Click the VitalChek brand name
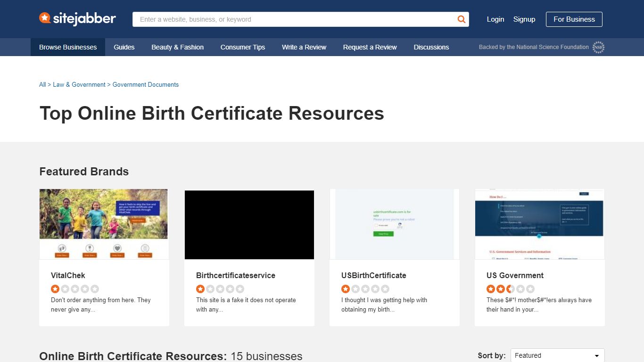The image size is (644, 362). (68, 275)
